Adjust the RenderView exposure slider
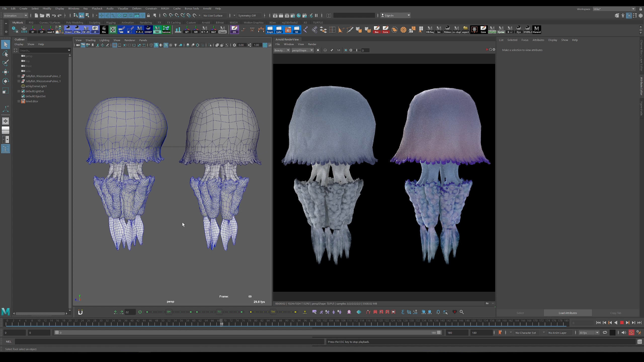Viewport: 644px width, 362px height. [357, 50]
